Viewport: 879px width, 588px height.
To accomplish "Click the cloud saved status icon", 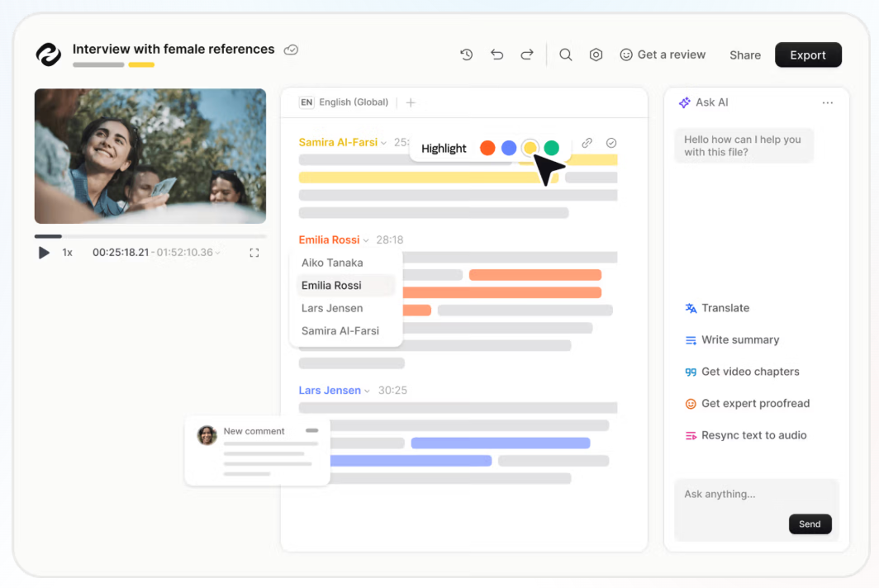I will [291, 50].
